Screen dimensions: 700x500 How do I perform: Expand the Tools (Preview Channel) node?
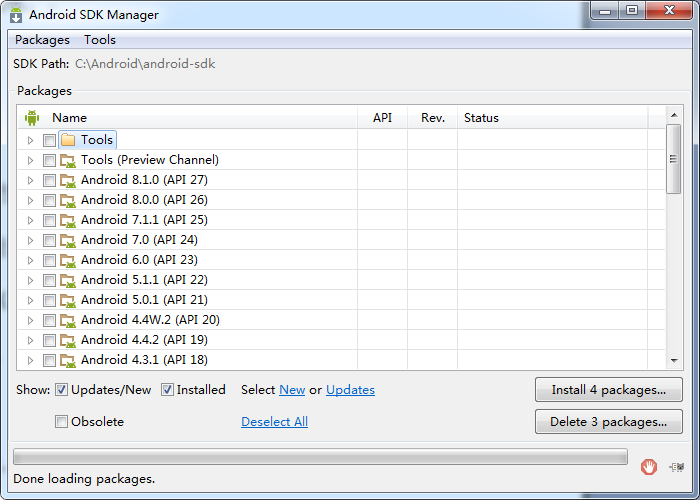[x=30, y=160]
